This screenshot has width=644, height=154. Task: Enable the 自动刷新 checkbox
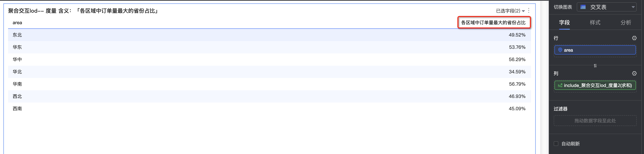[x=556, y=144]
